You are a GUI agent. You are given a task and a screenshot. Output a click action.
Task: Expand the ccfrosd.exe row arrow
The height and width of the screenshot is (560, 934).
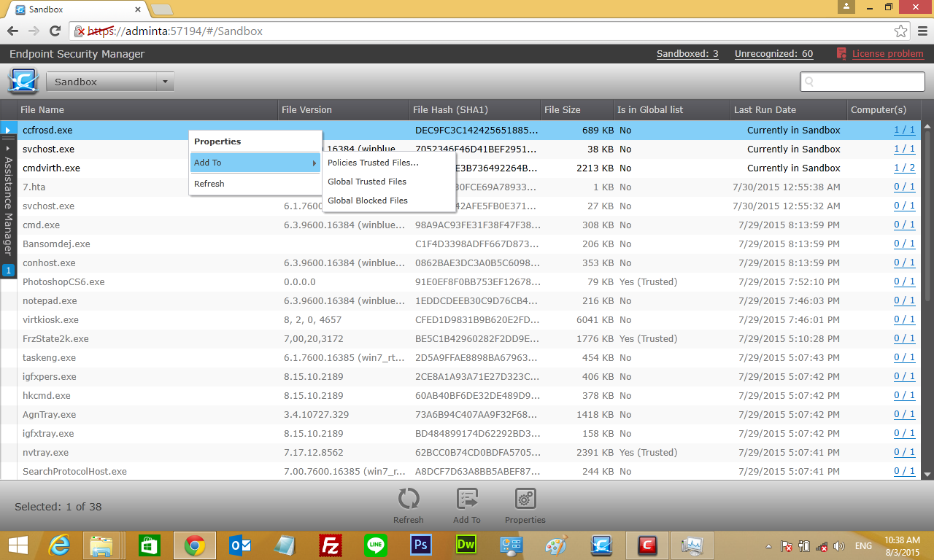coord(7,131)
